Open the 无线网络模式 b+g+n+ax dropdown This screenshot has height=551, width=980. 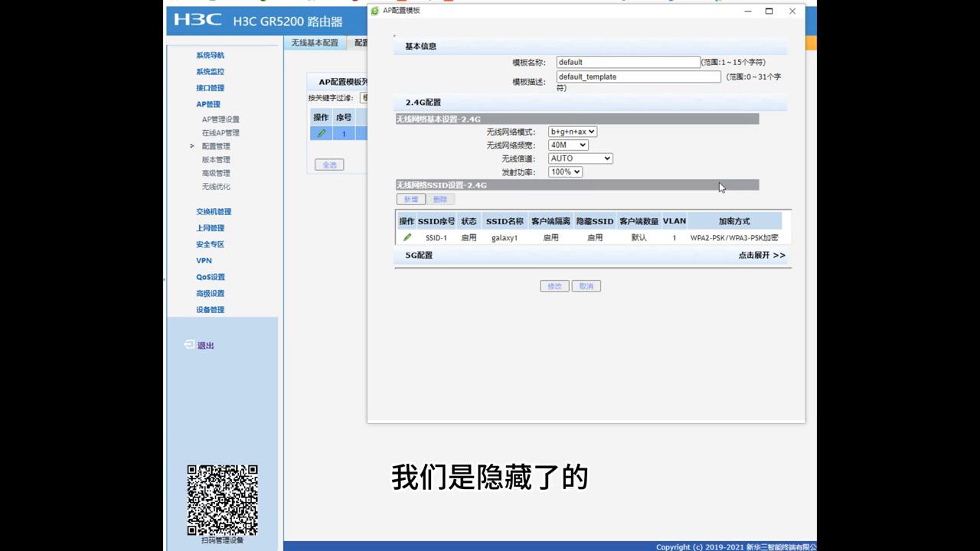click(x=572, y=131)
